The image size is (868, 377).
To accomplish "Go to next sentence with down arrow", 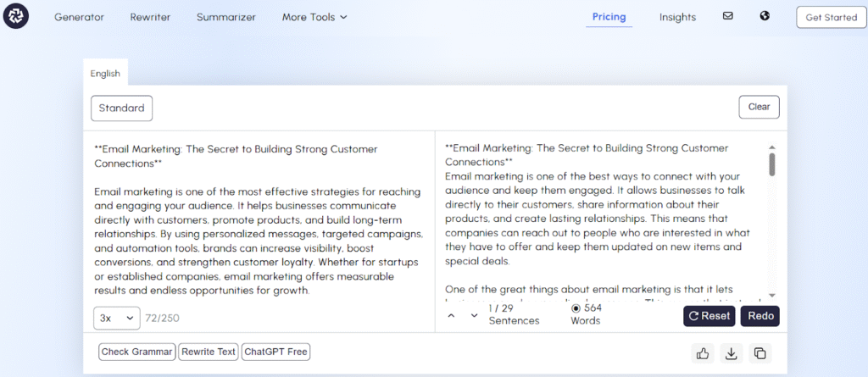I will (474, 315).
